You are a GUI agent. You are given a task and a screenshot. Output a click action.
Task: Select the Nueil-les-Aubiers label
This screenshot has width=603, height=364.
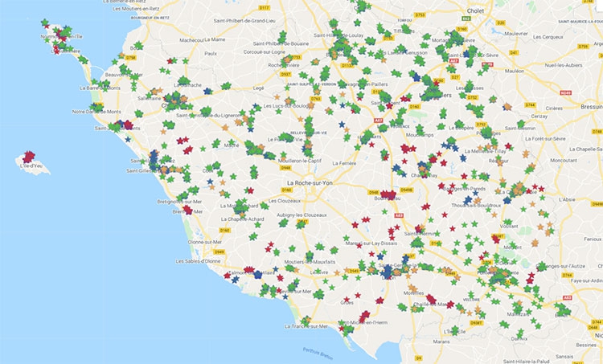564,65
